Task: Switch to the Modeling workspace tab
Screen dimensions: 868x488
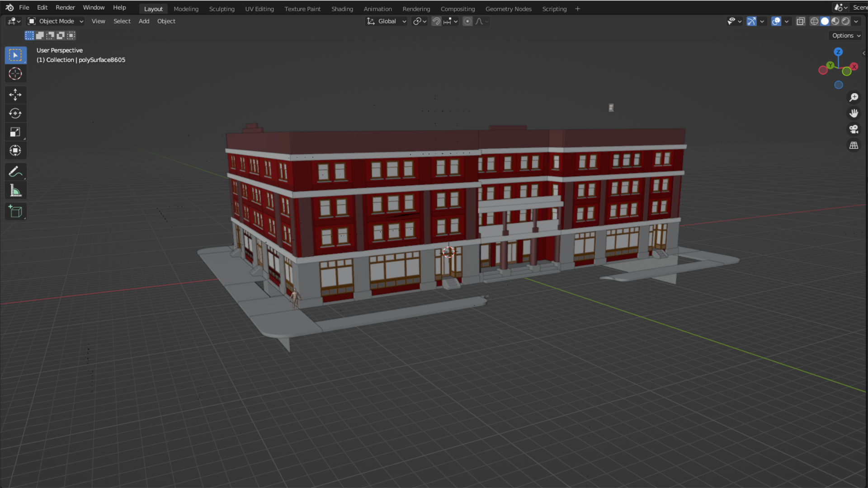Action: point(186,9)
